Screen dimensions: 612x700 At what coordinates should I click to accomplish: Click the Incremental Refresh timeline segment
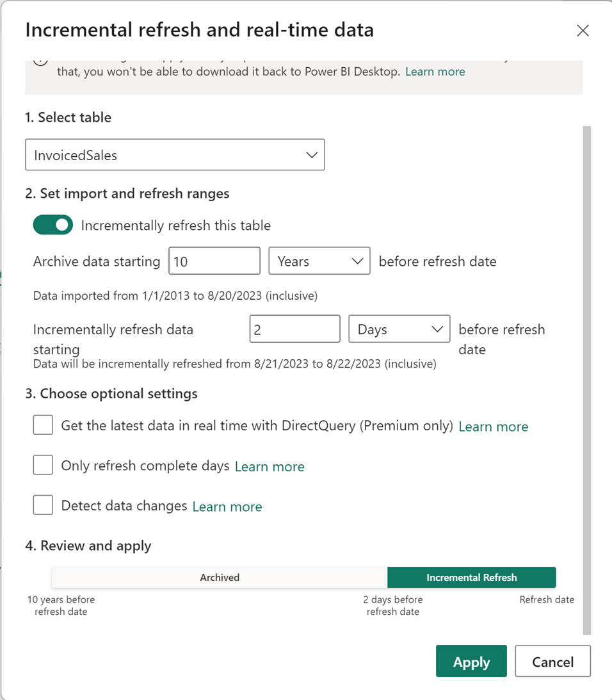click(471, 577)
